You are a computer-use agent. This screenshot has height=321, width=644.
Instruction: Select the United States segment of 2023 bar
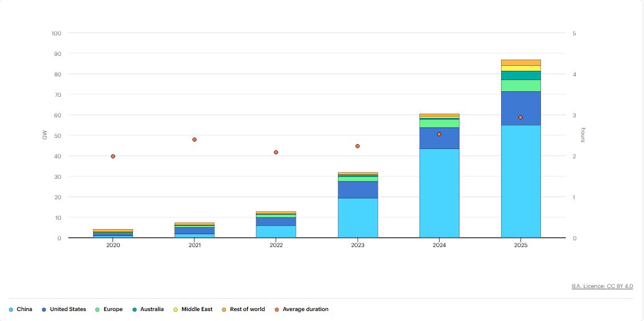[358, 190]
